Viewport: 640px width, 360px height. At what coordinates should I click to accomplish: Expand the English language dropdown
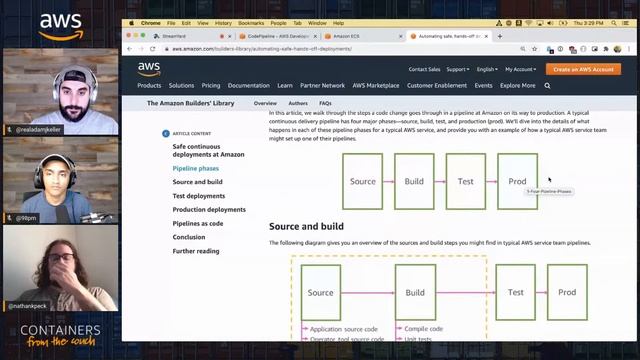click(x=487, y=69)
